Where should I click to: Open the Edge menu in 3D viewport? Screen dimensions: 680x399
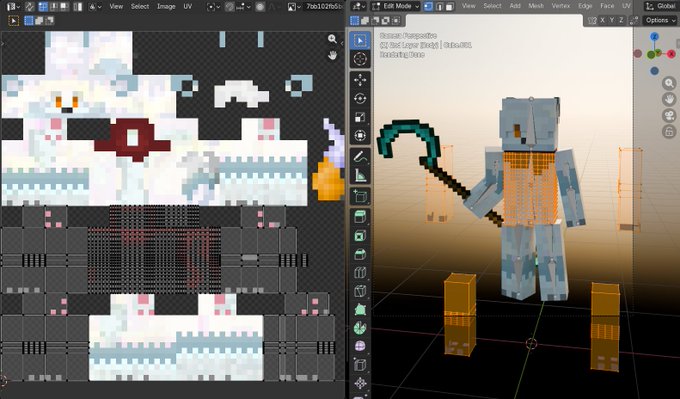tap(585, 6)
